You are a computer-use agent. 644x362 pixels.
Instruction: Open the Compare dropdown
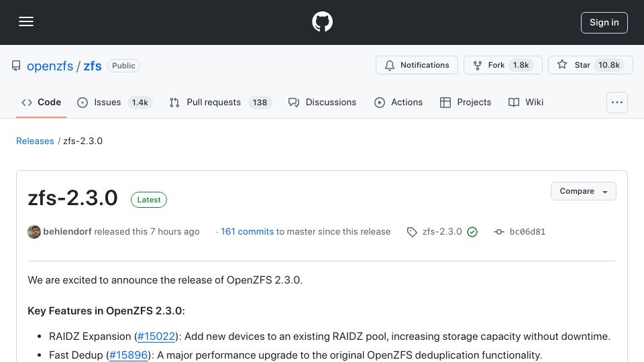click(x=583, y=191)
